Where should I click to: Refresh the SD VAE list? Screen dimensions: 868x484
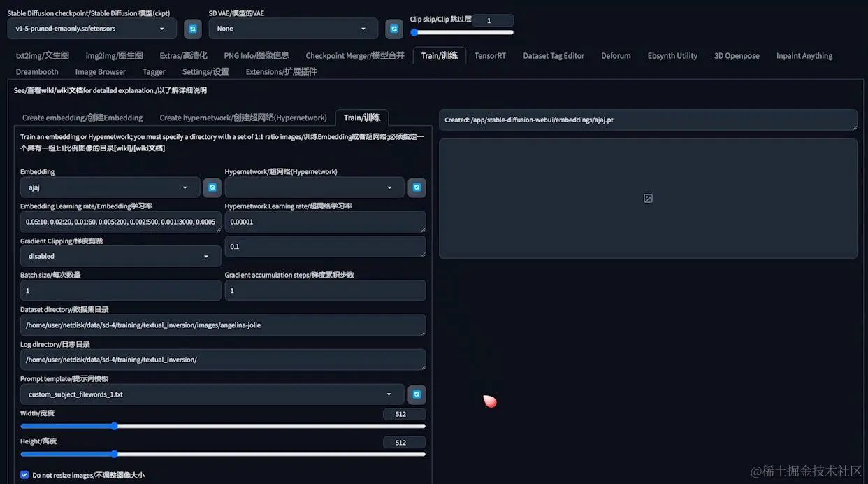coord(394,29)
